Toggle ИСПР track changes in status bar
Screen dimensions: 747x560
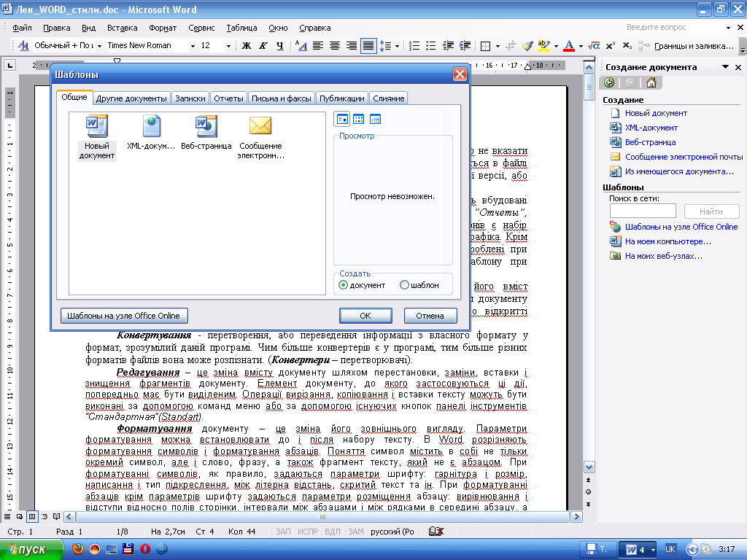(307, 532)
